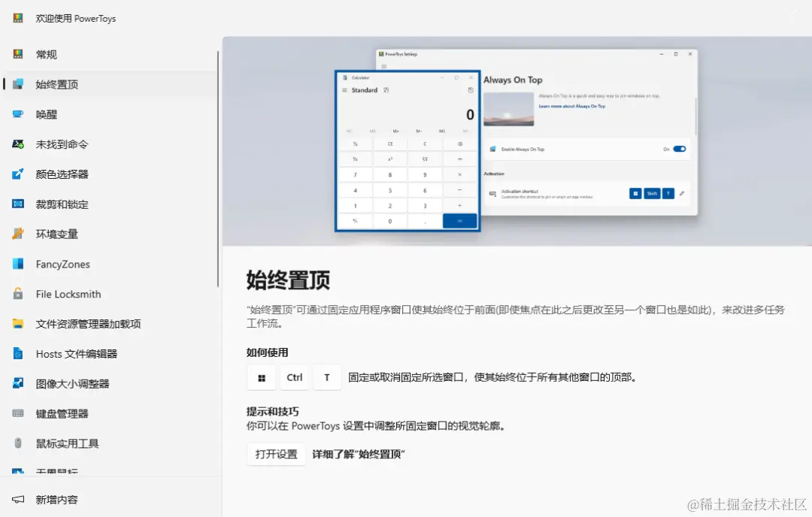Screen dimensions: 812x517
Task: Select the 文件资源管理器加载项 icon
Action: click(x=19, y=324)
